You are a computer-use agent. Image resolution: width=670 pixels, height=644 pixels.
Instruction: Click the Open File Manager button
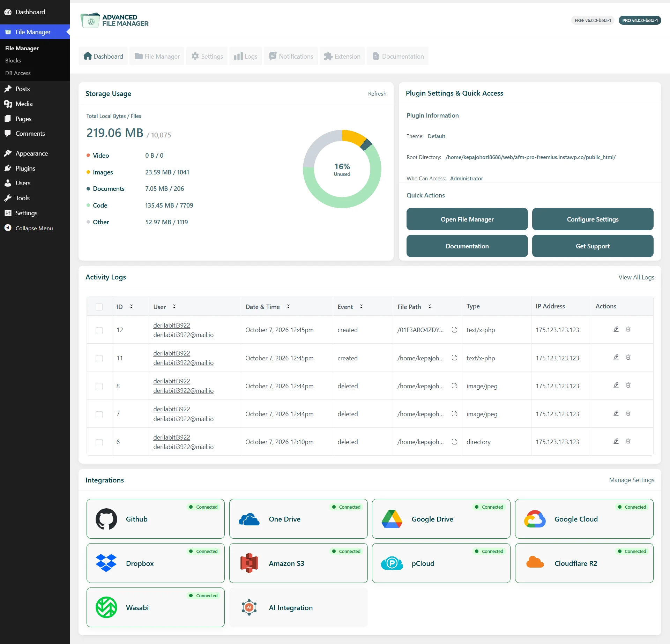(467, 219)
